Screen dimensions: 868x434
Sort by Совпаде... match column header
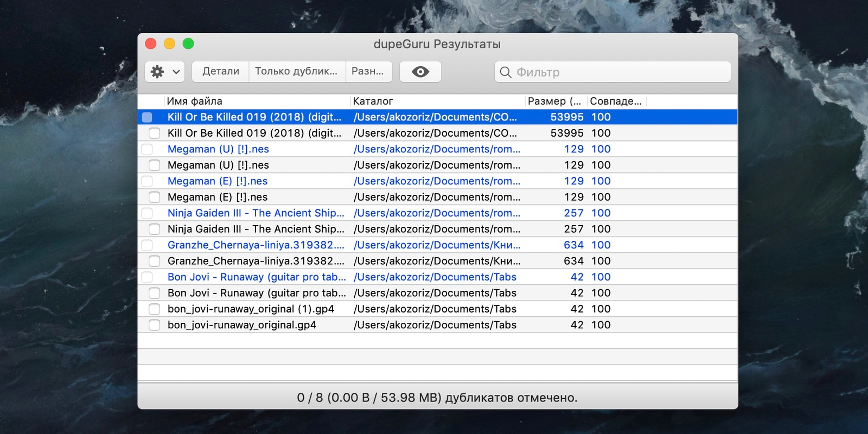pyautogui.click(x=616, y=101)
